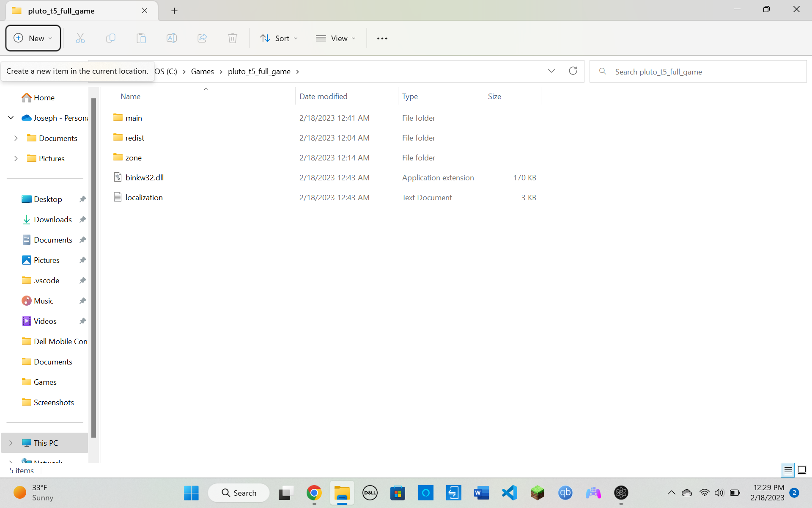Click the speaker volume icon in tray

[719, 493]
